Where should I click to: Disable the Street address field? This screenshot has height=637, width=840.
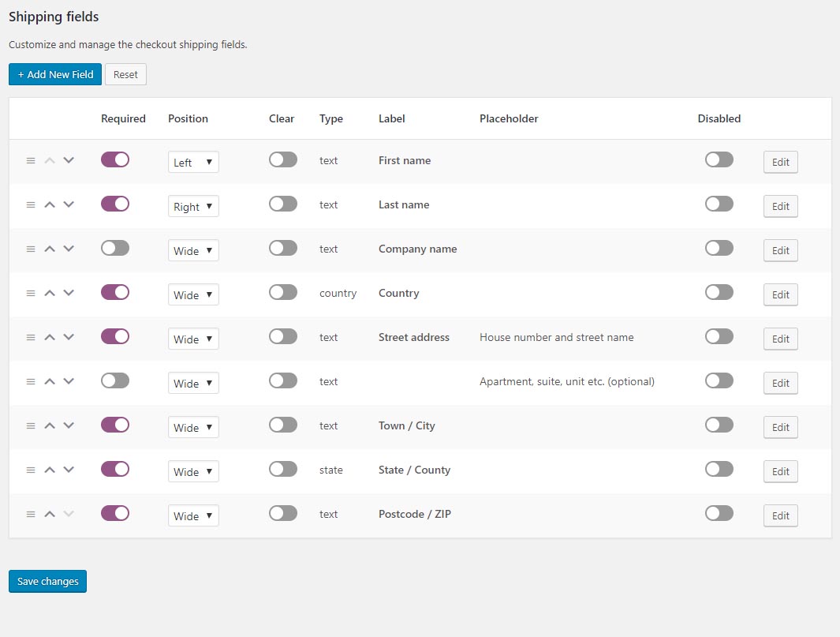pos(719,336)
